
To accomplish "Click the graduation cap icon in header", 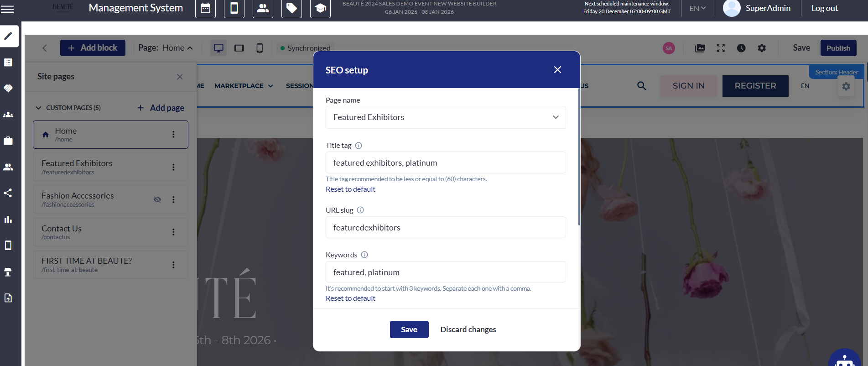I will point(320,9).
